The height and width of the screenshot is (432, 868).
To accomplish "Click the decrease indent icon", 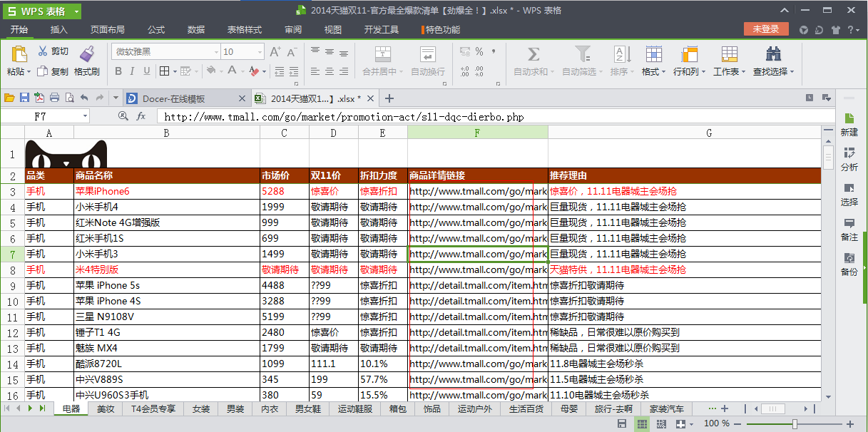I will click(x=279, y=71).
